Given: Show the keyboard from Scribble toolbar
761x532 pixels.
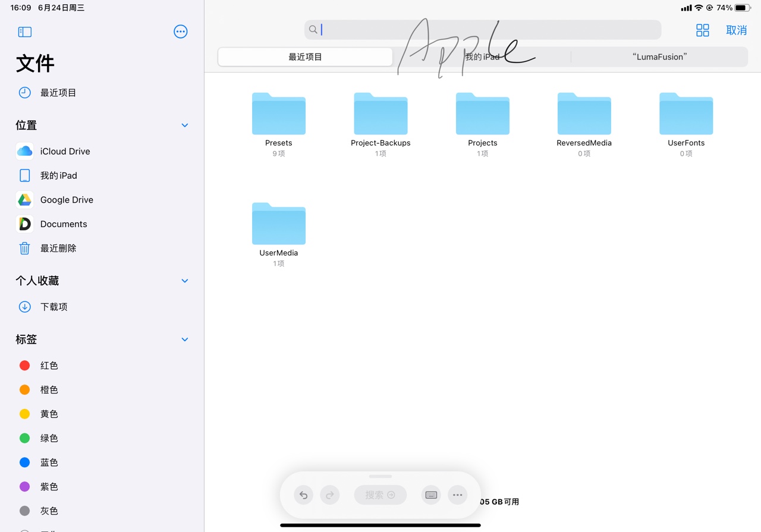Looking at the screenshot, I should (431, 495).
